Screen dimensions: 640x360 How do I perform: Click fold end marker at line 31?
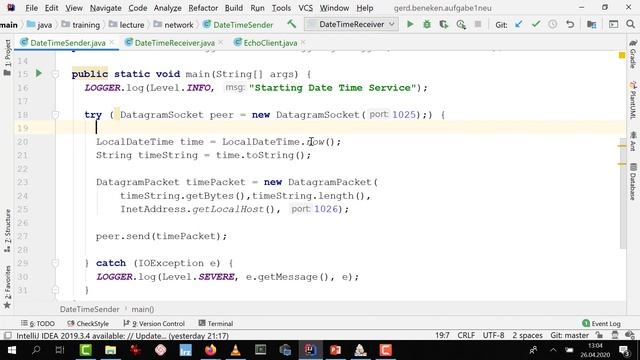pyautogui.click(x=55, y=290)
